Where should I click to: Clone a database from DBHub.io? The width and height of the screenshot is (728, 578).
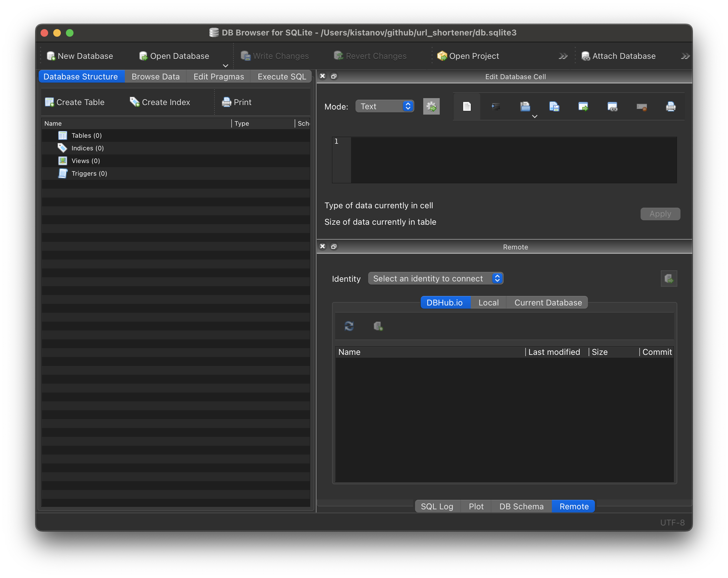[378, 326]
